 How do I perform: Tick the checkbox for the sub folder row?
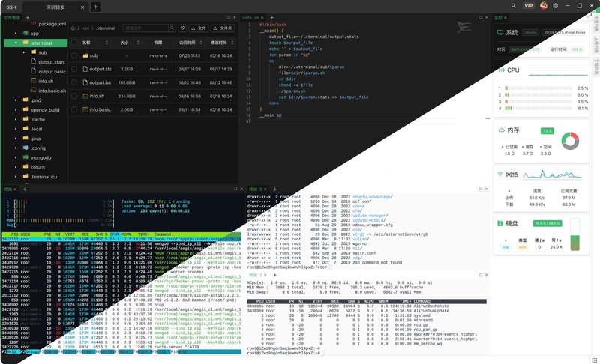tap(76, 55)
